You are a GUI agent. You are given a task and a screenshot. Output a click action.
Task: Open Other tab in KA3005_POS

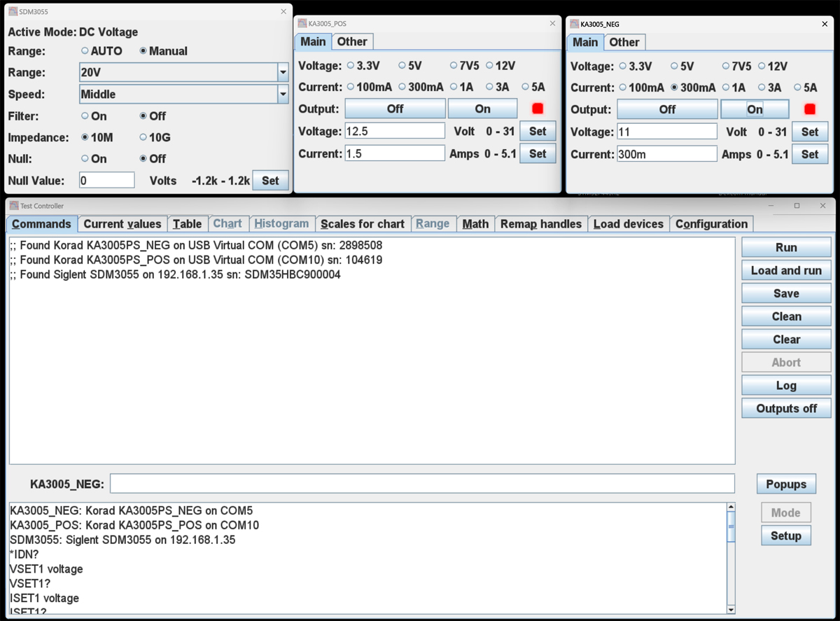352,42
